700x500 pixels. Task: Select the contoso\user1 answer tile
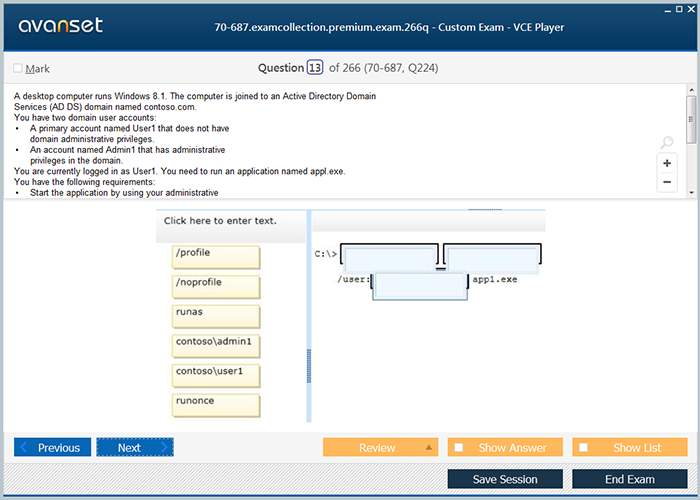(216, 375)
